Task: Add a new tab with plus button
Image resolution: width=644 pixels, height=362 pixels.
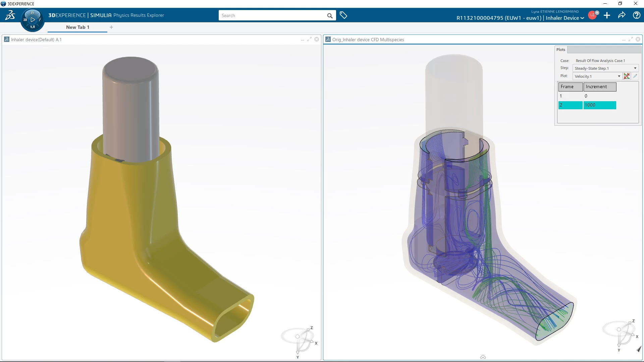Action: (x=111, y=27)
